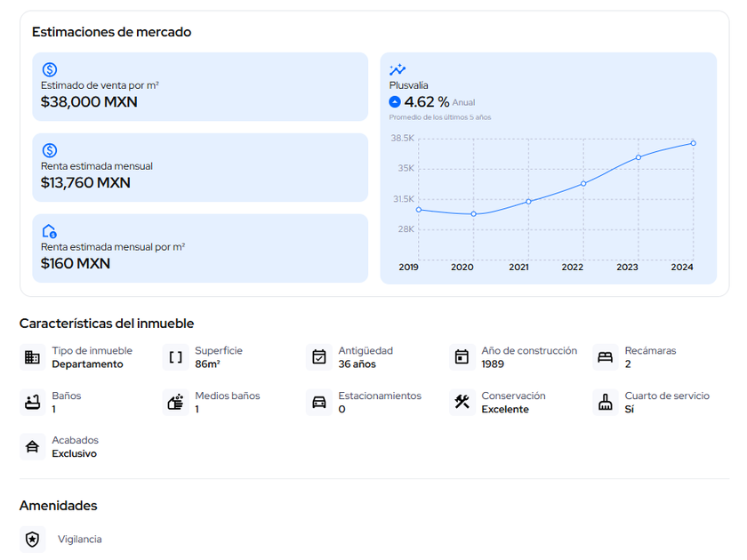Click the Conservación tools icon

point(462,402)
